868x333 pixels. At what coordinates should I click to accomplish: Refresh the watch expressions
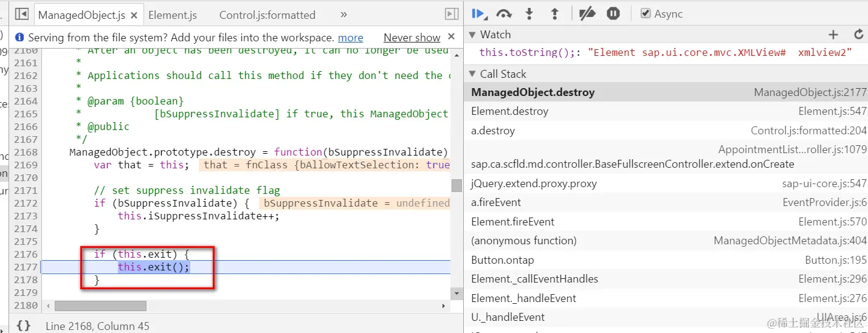[858, 35]
